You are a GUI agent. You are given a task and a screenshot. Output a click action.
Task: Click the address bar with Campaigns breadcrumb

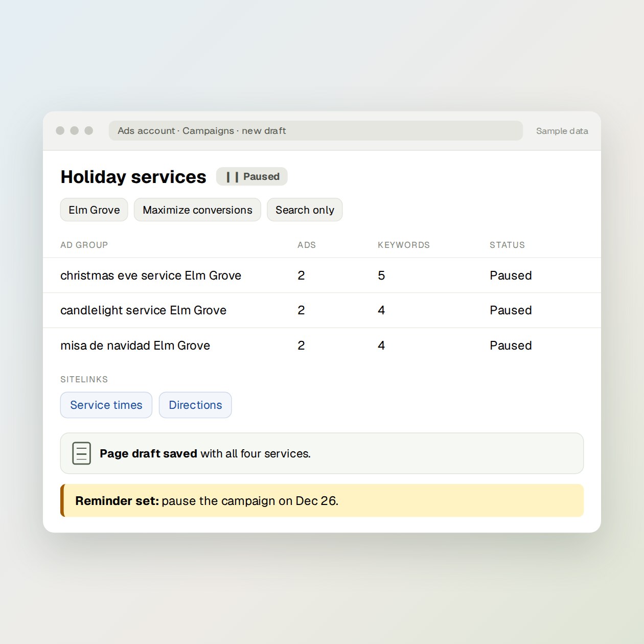point(316,130)
